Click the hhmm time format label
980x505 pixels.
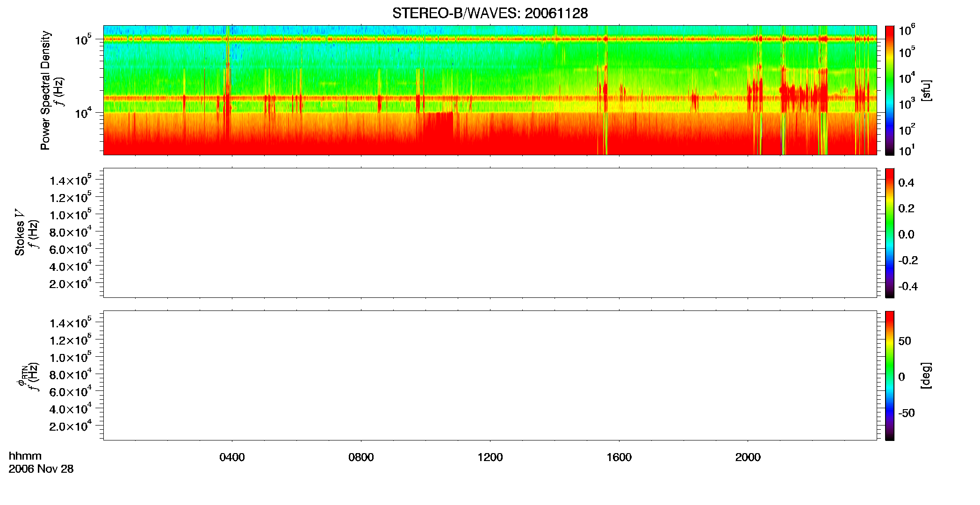point(25,456)
